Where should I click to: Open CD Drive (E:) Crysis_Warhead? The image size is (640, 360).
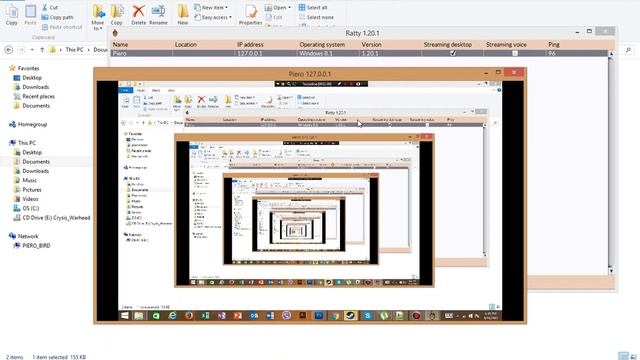pos(52,218)
